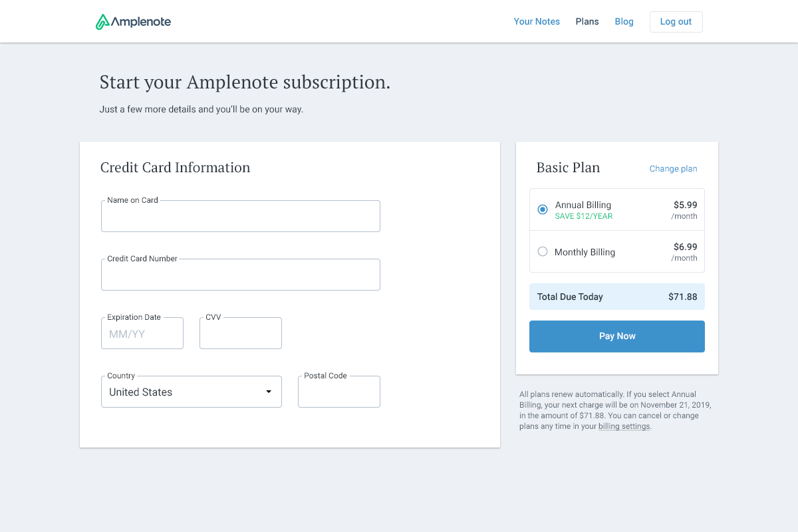
Task: Open the Country dropdown arrow
Action: 269,392
